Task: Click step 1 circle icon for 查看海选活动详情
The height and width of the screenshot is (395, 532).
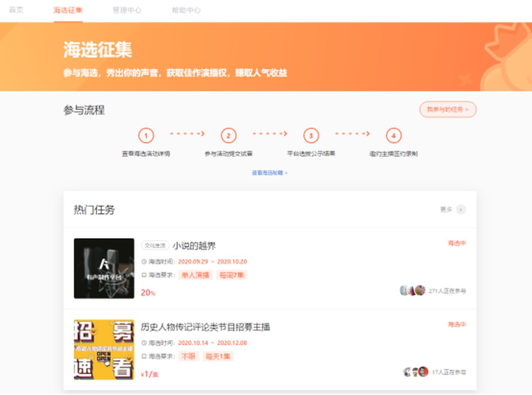Action: [146, 135]
